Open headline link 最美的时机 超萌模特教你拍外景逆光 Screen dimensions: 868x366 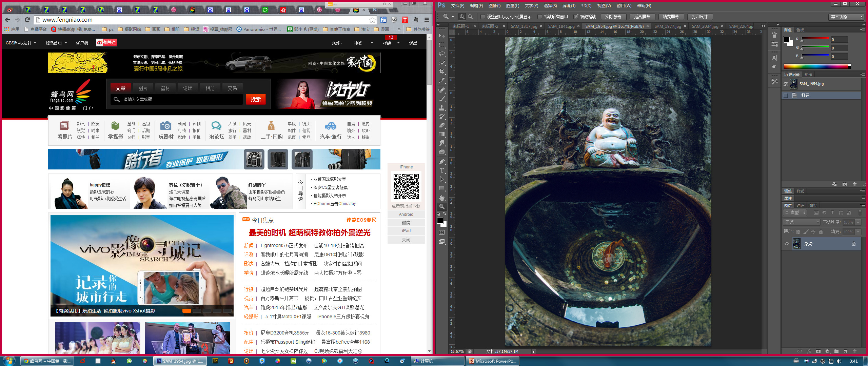coord(310,232)
